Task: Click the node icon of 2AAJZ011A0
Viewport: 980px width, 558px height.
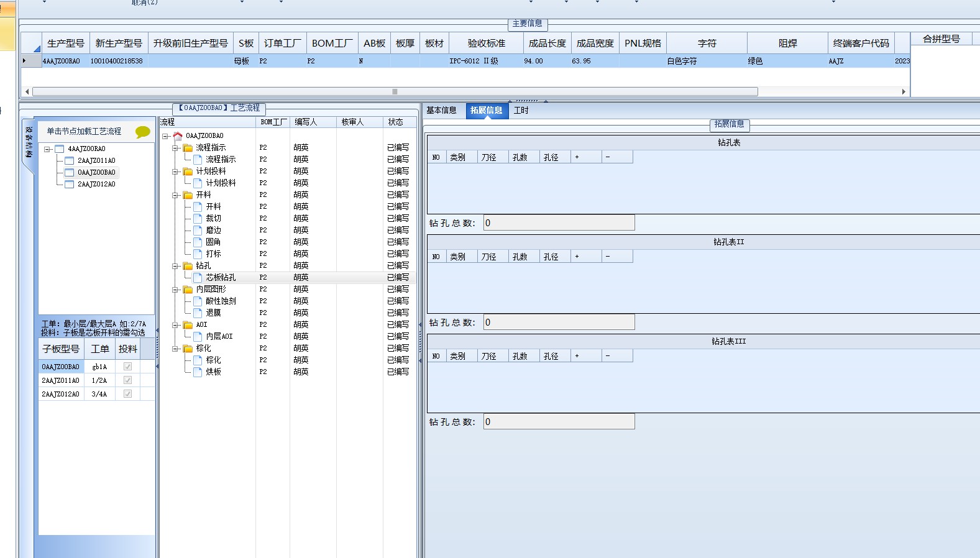Action: [70, 160]
